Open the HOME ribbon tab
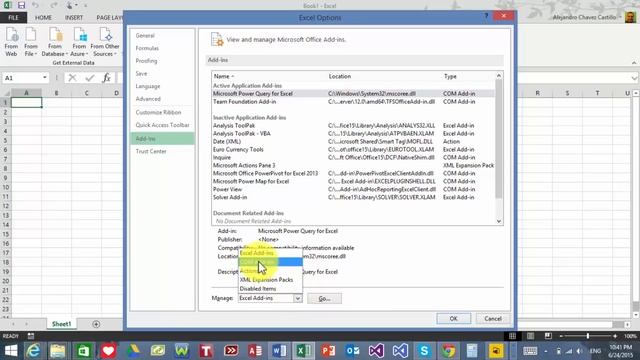Screen dimensions: 640x360 coord(43,18)
